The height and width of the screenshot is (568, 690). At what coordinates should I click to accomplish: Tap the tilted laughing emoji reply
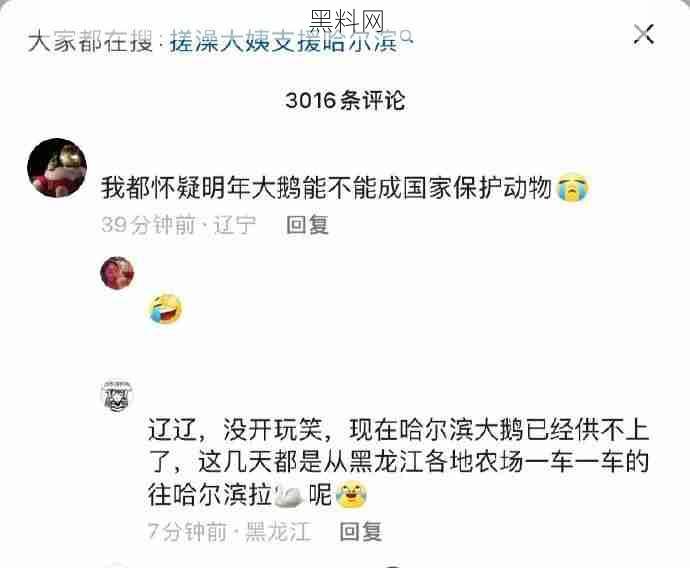click(165, 308)
